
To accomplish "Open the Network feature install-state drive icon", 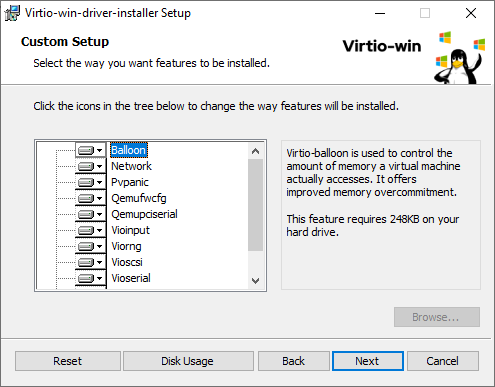I will tap(90, 166).
